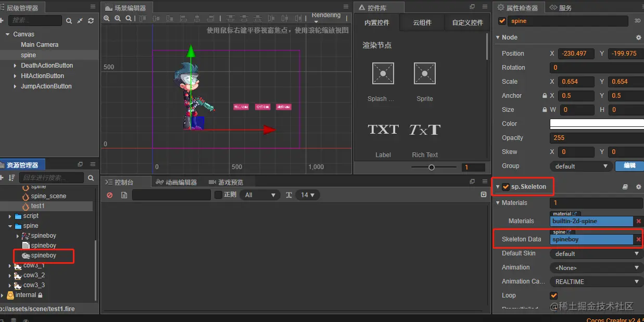Add a new node in hierarchy
The image size is (644, 322).
tap(2, 21)
